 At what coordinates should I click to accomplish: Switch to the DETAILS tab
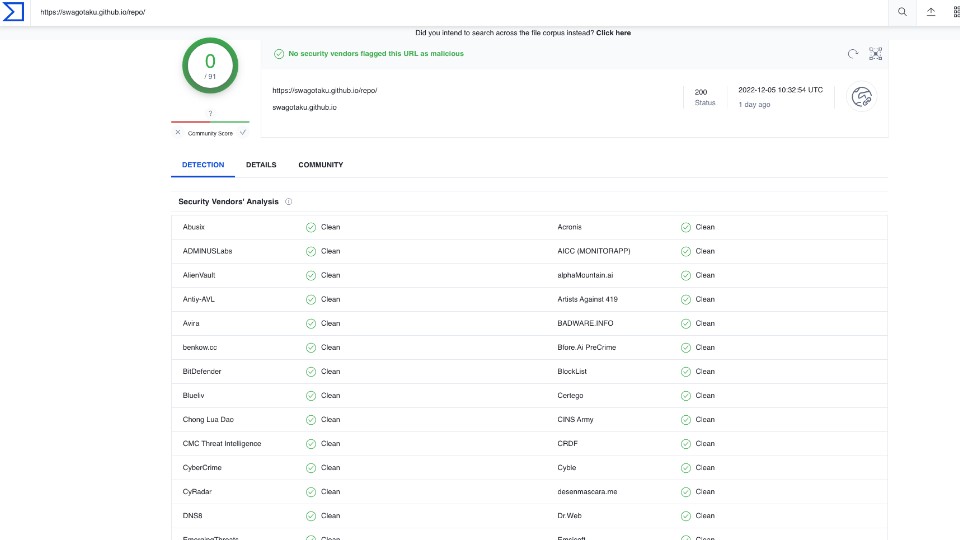click(x=261, y=165)
